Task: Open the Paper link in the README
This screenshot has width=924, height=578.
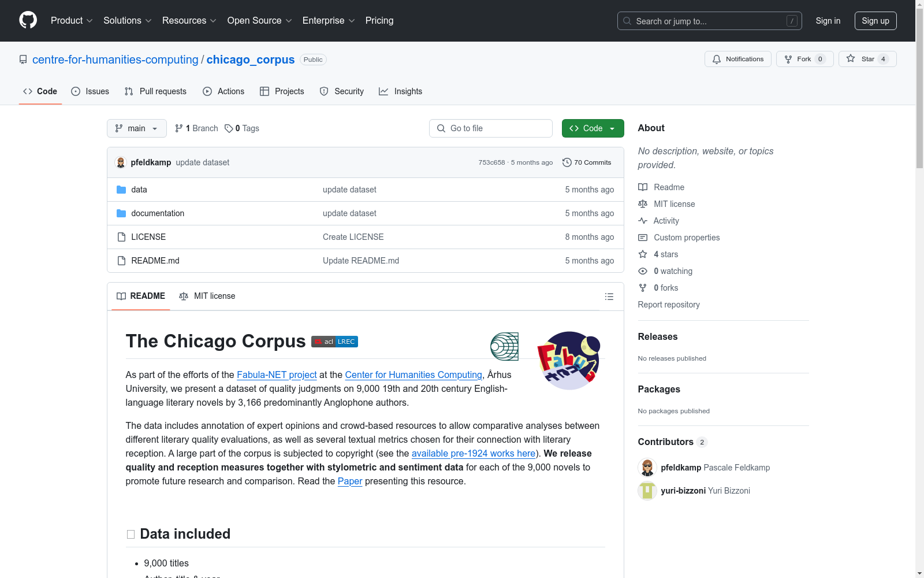Action: (x=350, y=481)
